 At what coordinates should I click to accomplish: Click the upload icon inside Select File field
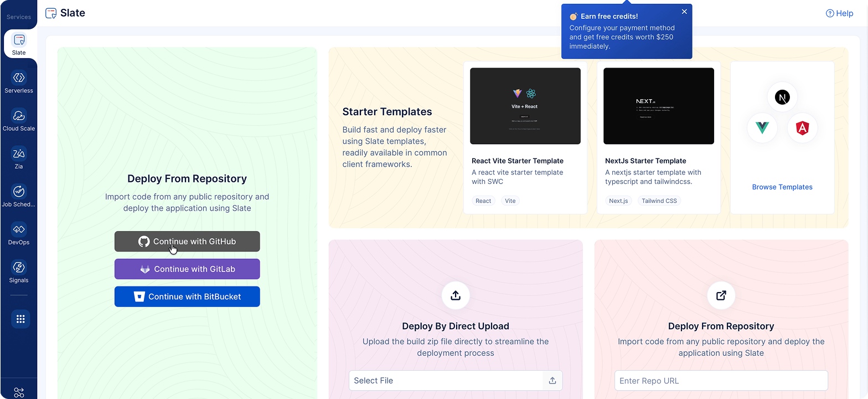pos(552,381)
